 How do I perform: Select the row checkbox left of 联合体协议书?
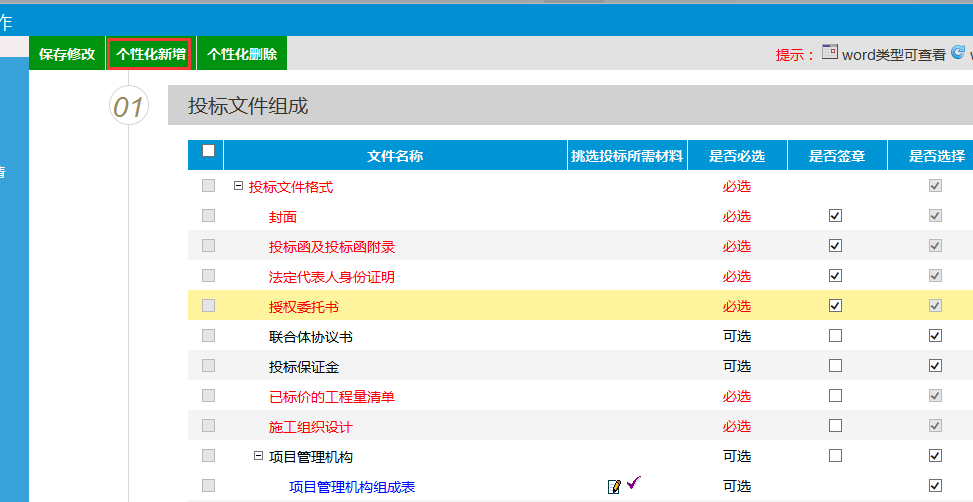[208, 336]
